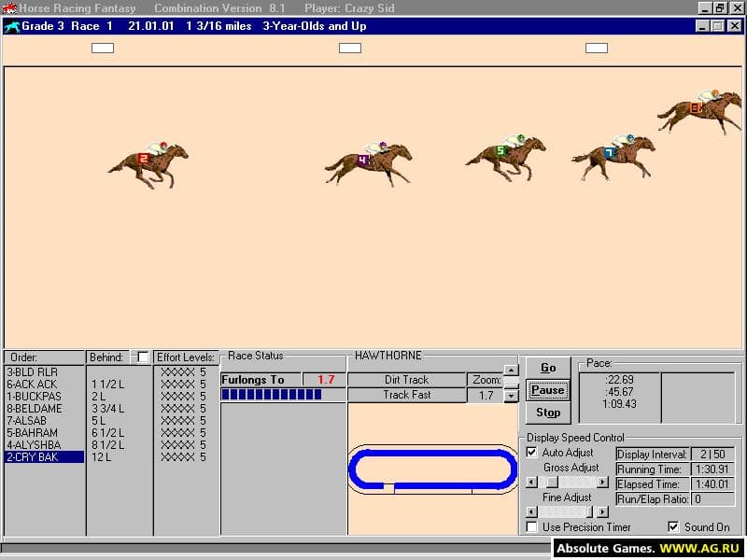Click Gross Adjust right arrow
The image size is (747, 560).
pos(602,483)
